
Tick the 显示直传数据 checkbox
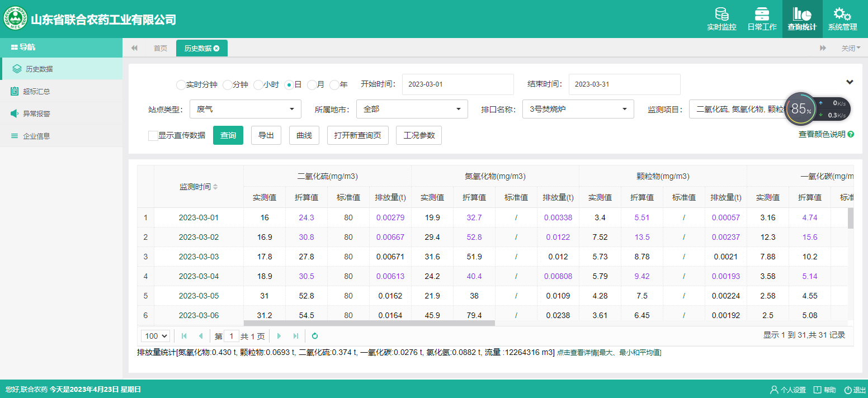pyautogui.click(x=153, y=135)
